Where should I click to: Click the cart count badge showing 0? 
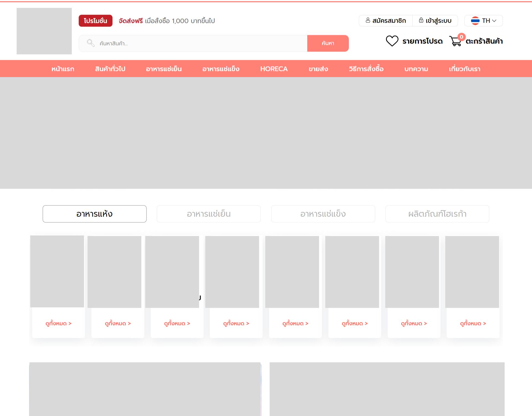(x=461, y=37)
